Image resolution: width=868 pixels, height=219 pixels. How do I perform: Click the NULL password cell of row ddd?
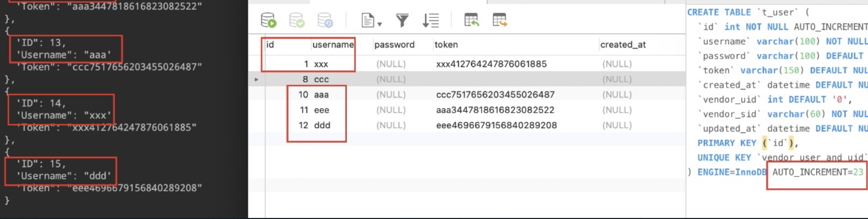(x=391, y=125)
